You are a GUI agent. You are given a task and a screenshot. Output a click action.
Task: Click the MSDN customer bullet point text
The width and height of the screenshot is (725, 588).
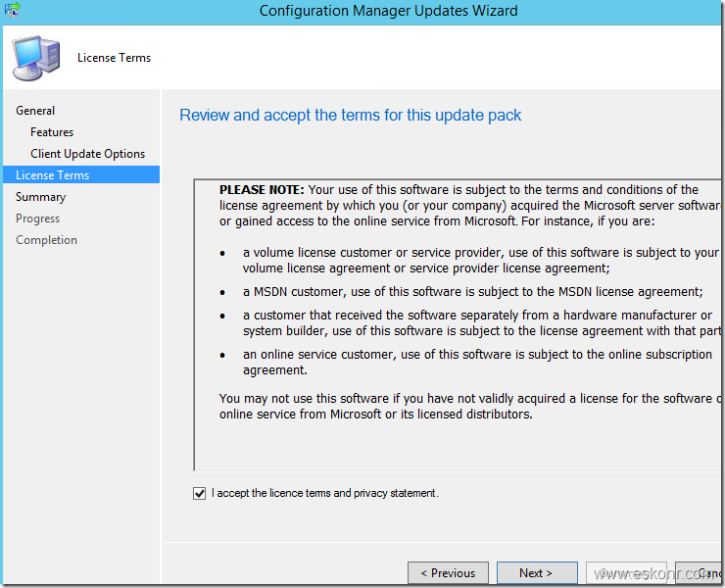pyautogui.click(x=472, y=291)
